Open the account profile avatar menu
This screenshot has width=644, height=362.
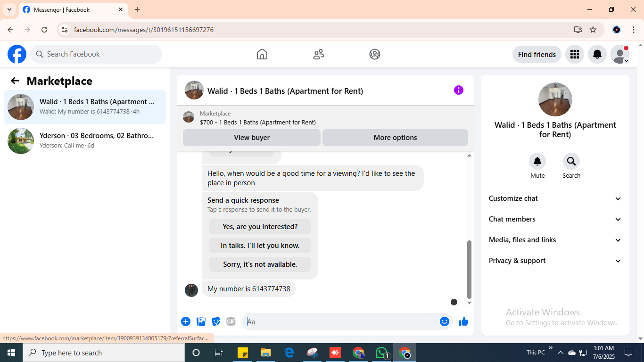(620, 54)
